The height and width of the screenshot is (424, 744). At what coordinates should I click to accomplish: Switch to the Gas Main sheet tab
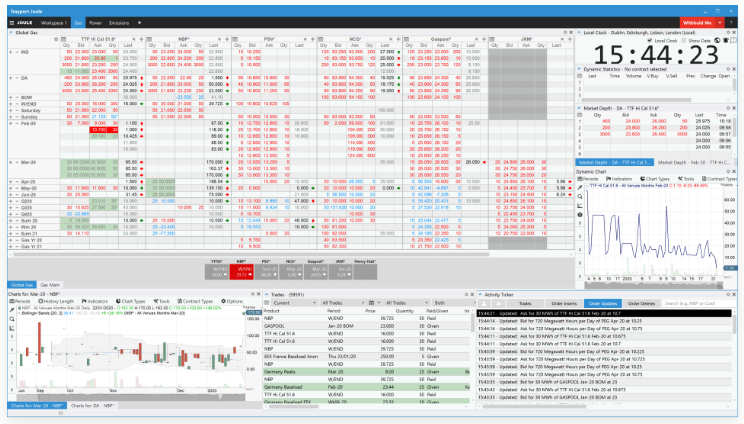49,285
